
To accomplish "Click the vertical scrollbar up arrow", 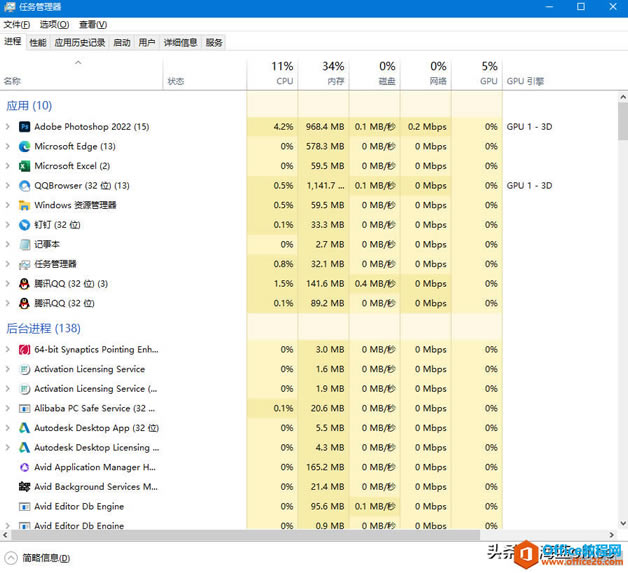I will (x=623, y=97).
